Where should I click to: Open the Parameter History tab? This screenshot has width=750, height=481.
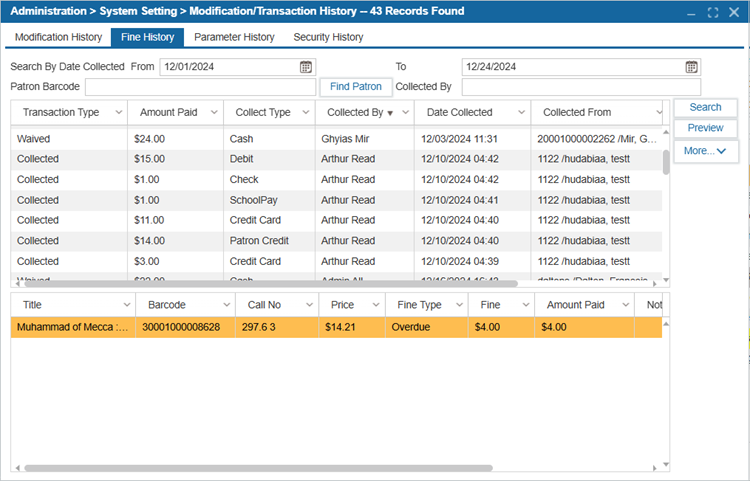234,37
